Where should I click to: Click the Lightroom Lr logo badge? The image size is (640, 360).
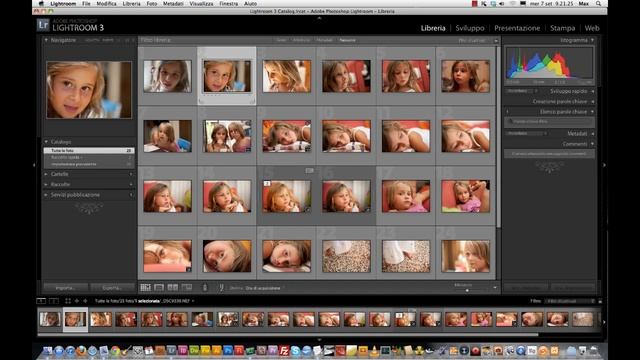(x=43, y=25)
